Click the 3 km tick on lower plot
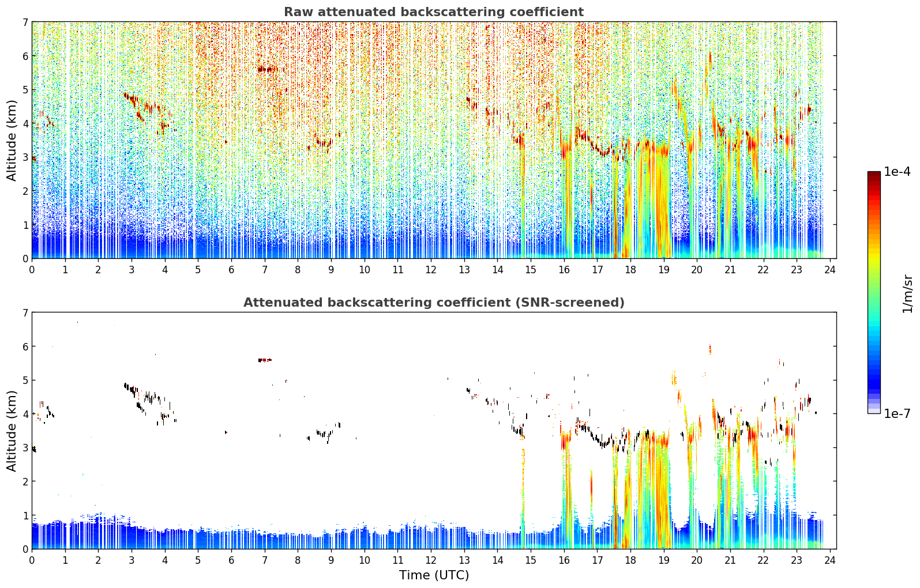This screenshot has height=588, width=920. (25, 447)
